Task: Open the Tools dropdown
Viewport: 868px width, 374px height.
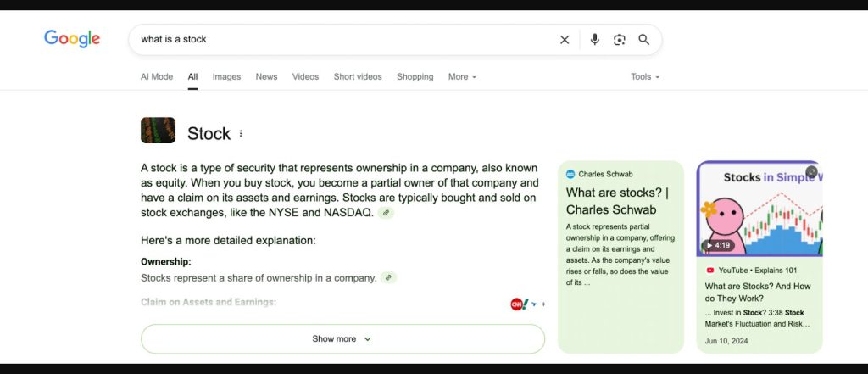Action: [644, 77]
